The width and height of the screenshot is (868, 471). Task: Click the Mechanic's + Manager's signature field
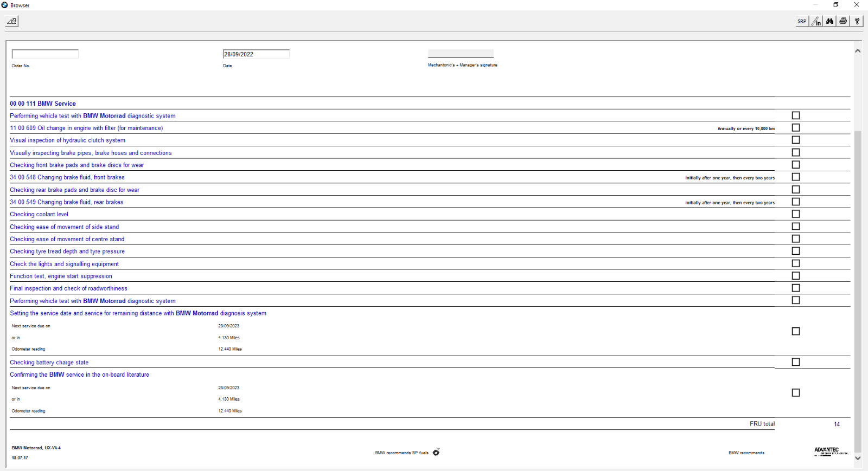[461, 54]
